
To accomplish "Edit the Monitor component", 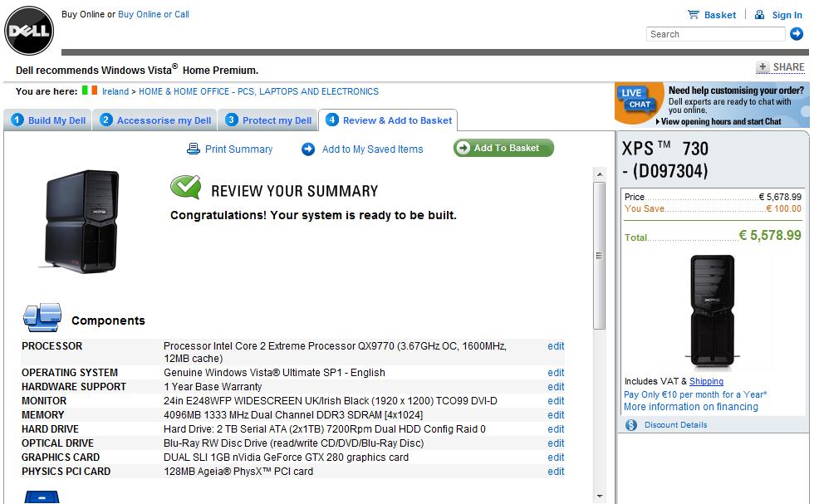I will 556,401.
